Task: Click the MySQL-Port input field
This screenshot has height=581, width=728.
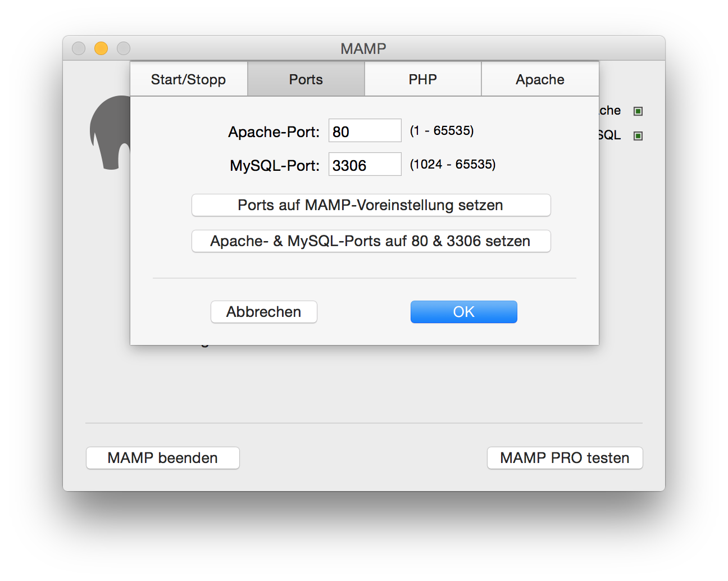Action: [365, 165]
